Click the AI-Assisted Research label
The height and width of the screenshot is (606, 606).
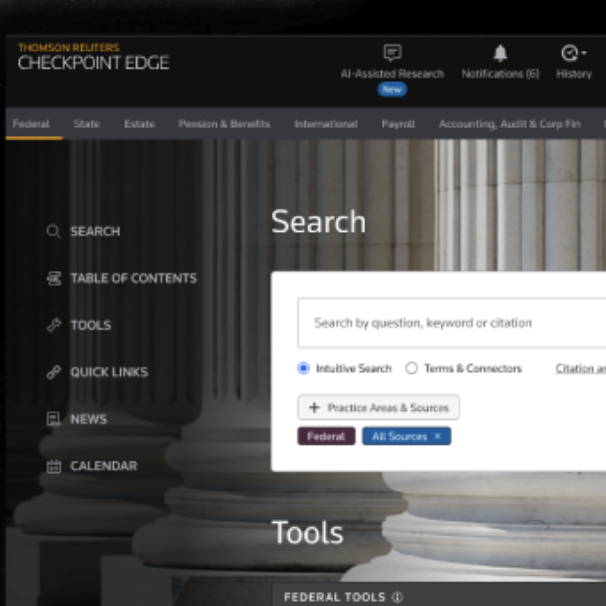[x=392, y=74]
